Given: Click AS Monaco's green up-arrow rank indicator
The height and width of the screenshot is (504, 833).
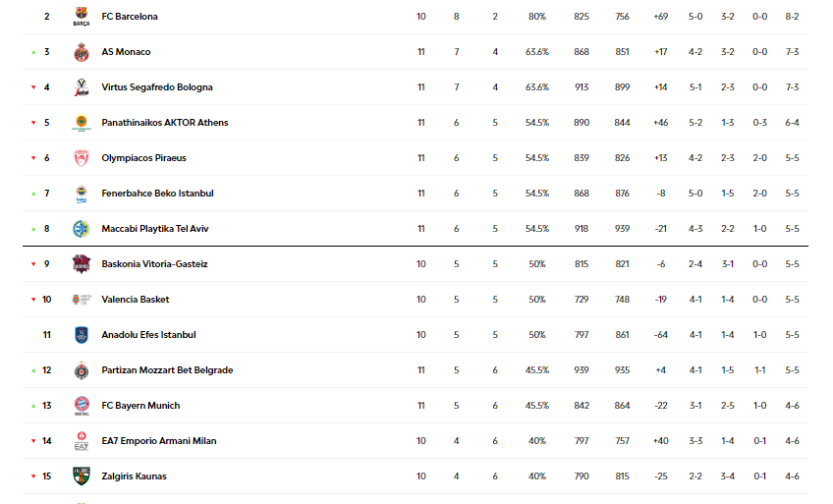Looking at the screenshot, I should 33,52.
